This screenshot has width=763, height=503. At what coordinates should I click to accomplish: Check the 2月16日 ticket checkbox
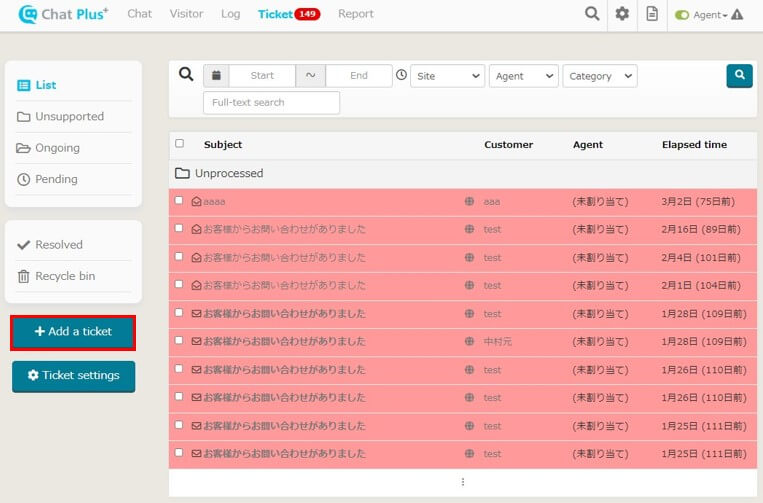point(179,228)
